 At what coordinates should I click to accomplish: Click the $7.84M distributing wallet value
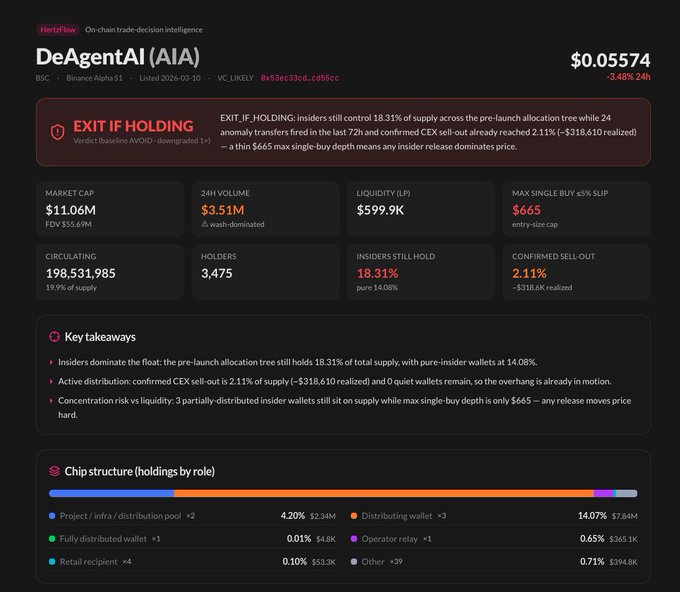pos(624,516)
